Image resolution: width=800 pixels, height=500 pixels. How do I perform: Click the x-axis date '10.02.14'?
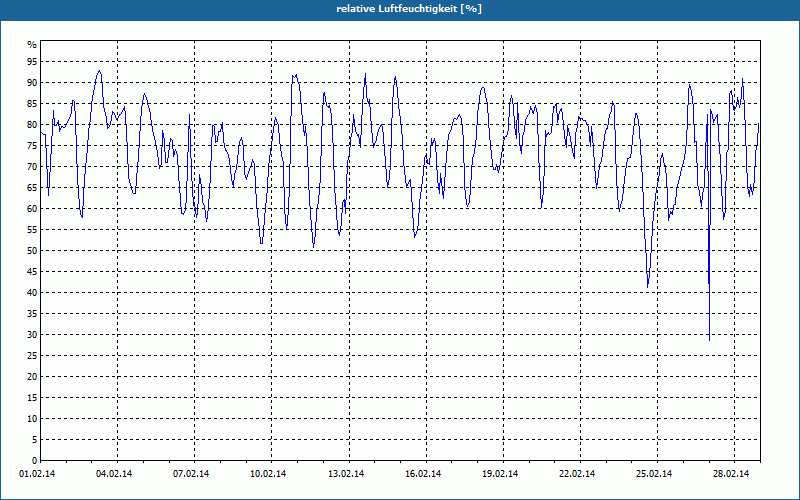point(268,474)
